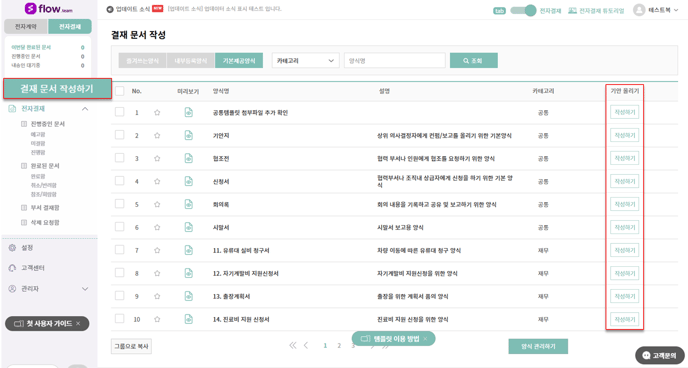Open preview icon for row 8
Screen dimensions: 688x368
pos(189,273)
